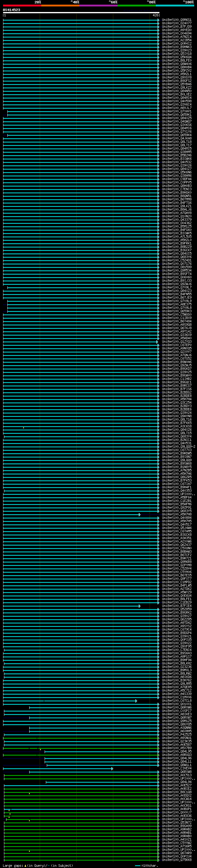
Task: Select label UniRef100_Q9FXT7
Action: (176, 579)
